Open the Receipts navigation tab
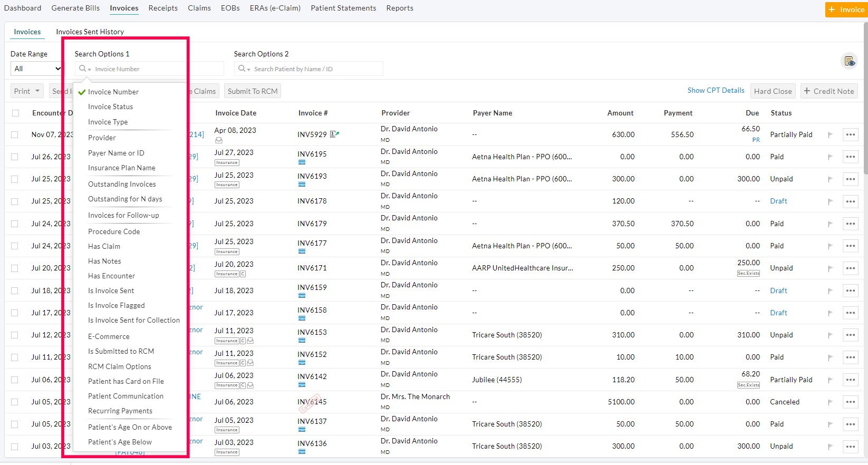Image resolution: width=868 pixels, height=465 pixels. [163, 8]
